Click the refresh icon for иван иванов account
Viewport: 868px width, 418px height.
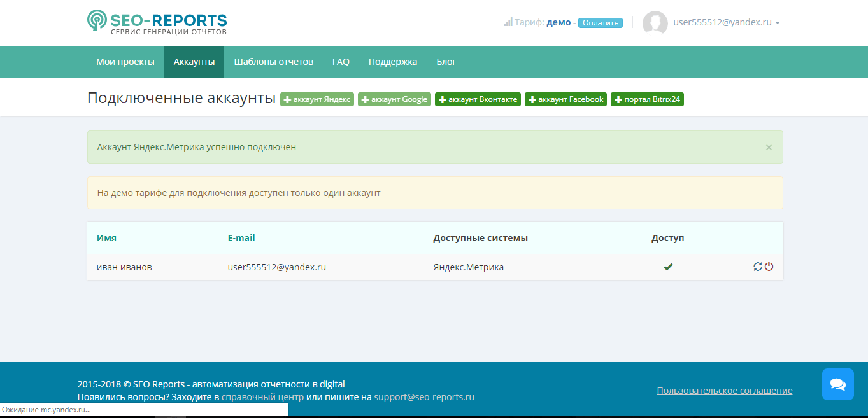757,267
